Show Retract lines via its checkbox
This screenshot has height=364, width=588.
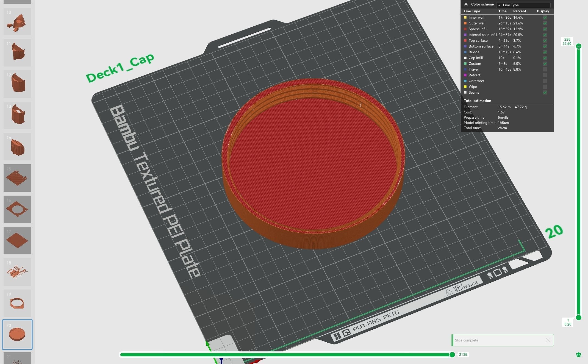(545, 75)
